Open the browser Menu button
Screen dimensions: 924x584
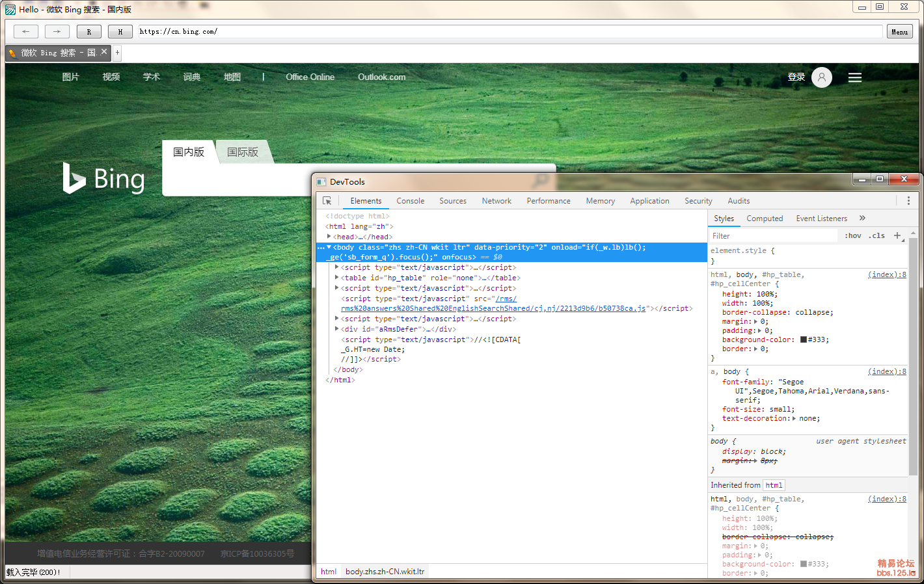[x=899, y=31]
